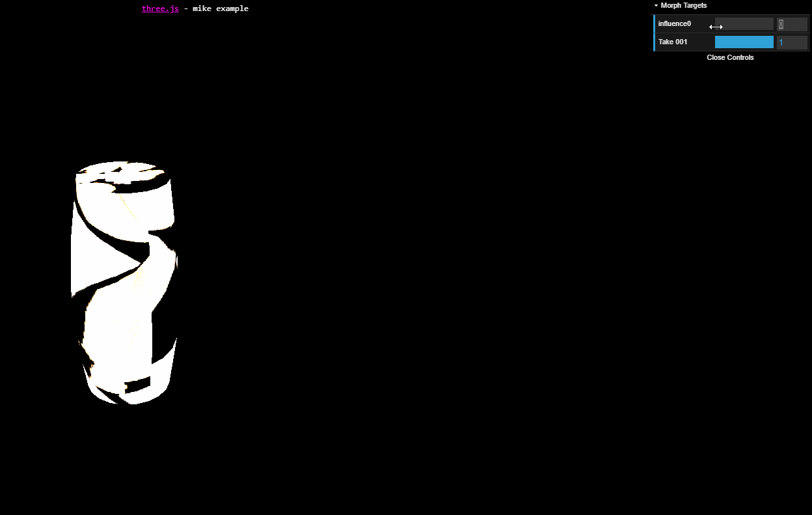
Task: Click the blue accent bar beside influence0
Action: point(654,24)
